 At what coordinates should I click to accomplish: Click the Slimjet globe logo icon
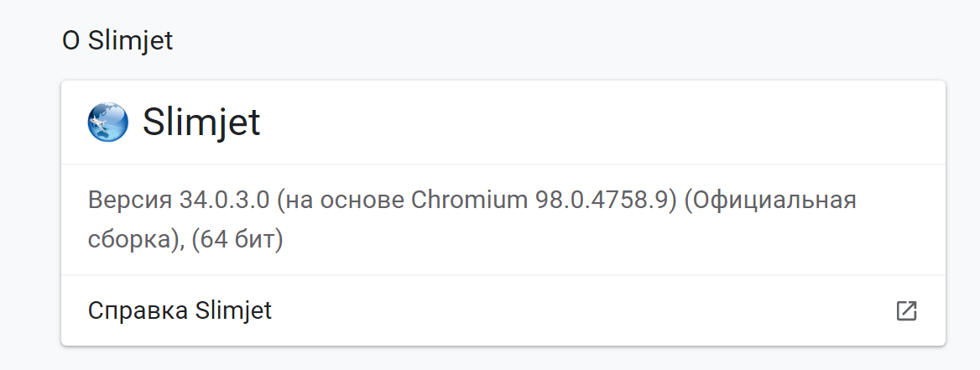coord(107,122)
